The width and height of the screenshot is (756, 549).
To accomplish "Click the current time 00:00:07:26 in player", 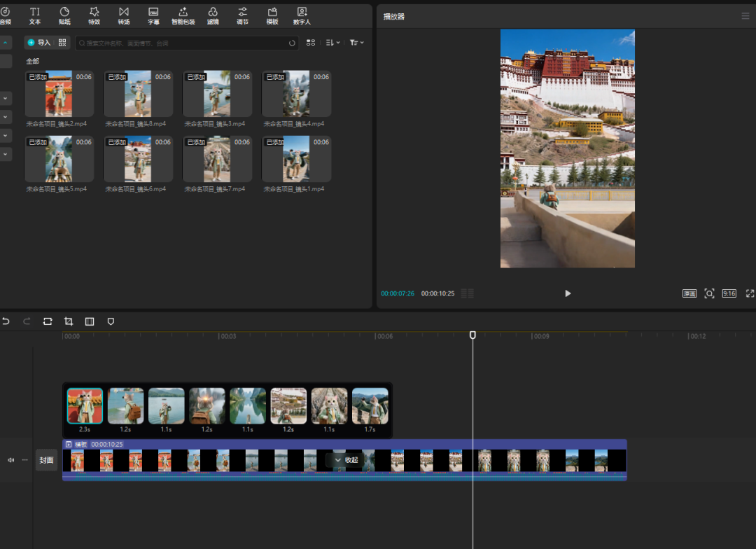I will click(398, 293).
